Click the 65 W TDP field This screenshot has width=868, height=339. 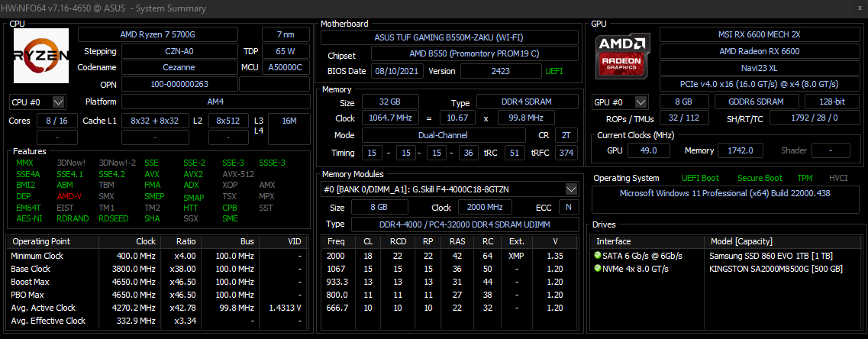coord(286,51)
